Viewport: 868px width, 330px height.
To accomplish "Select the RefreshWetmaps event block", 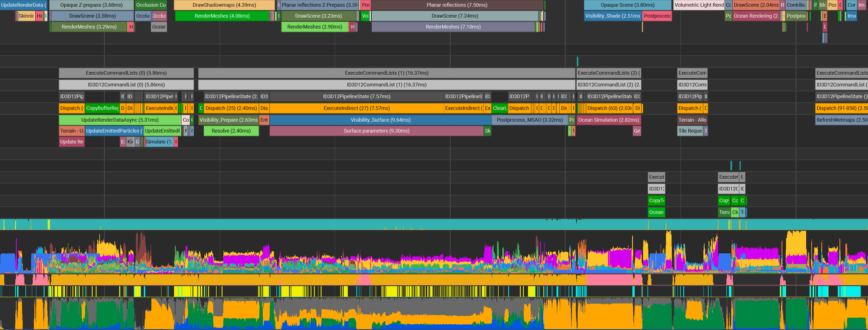I will [841, 120].
